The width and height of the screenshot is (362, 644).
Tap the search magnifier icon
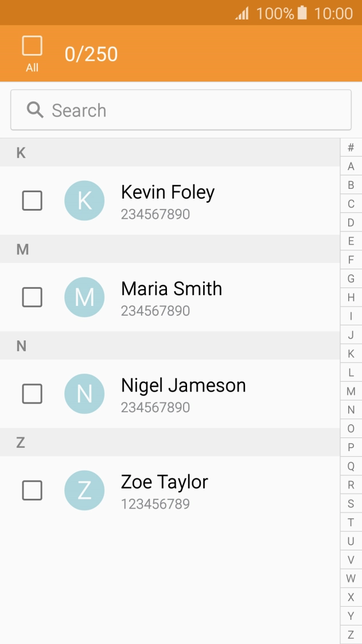pos(35,110)
